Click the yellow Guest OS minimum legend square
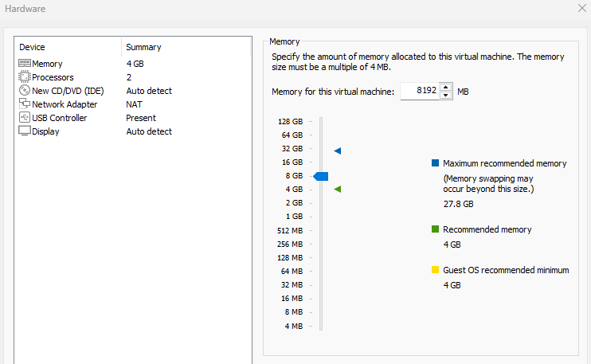 pyautogui.click(x=435, y=270)
